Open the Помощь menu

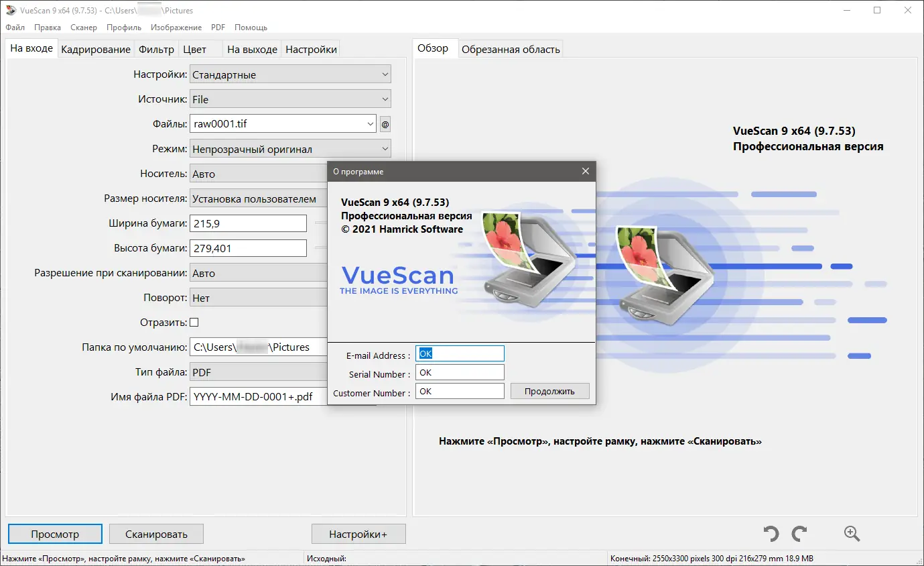251,27
